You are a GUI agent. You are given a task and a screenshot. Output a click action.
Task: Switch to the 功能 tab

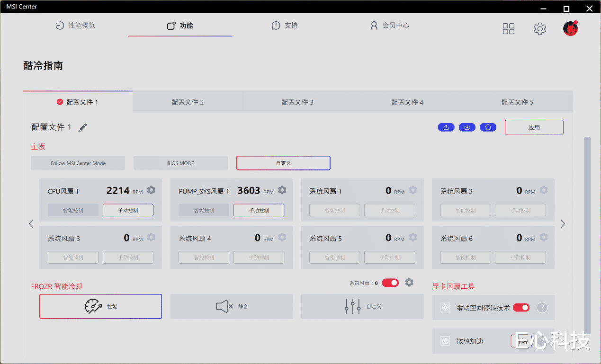180,26
